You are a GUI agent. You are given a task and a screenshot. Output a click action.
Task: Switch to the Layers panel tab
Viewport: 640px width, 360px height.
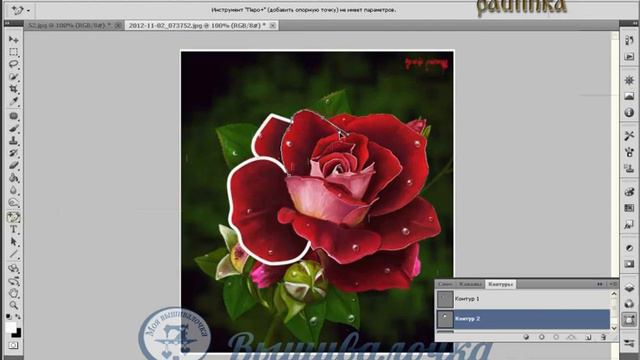pos(445,284)
